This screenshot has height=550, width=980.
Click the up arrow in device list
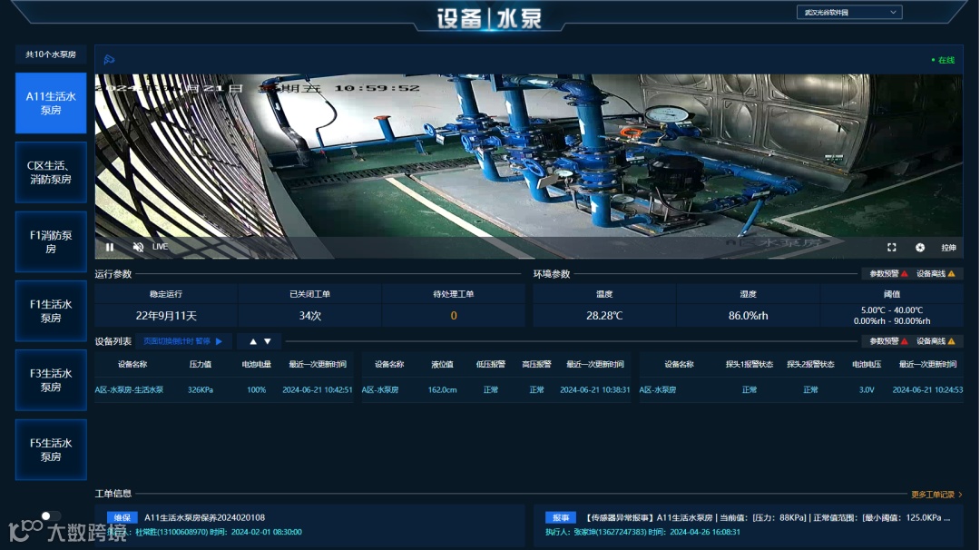253,342
